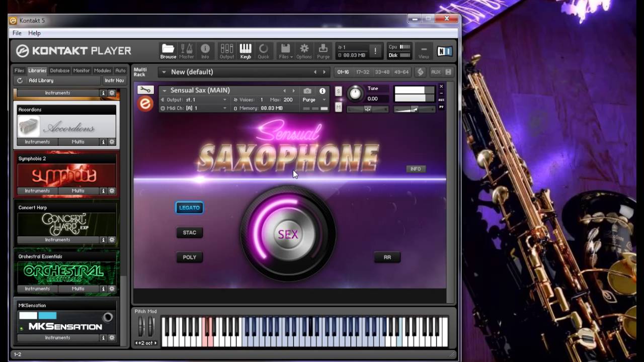Click the NI logo icon
644x362 pixels.
[x=445, y=51]
